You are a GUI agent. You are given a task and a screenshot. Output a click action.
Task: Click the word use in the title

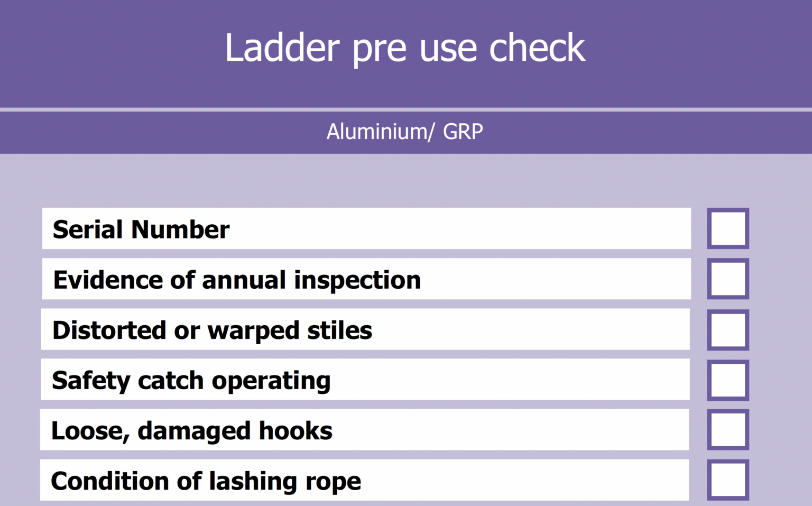[449, 49]
